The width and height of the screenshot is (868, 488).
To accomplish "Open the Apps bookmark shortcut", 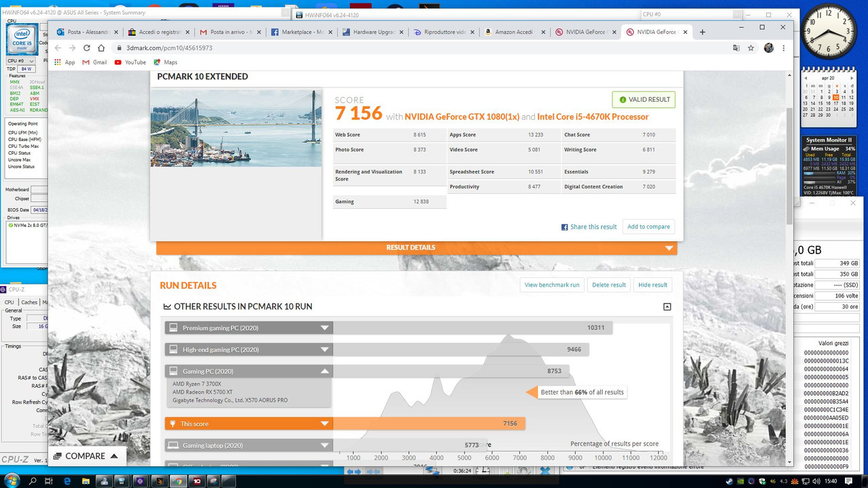I will (64, 62).
